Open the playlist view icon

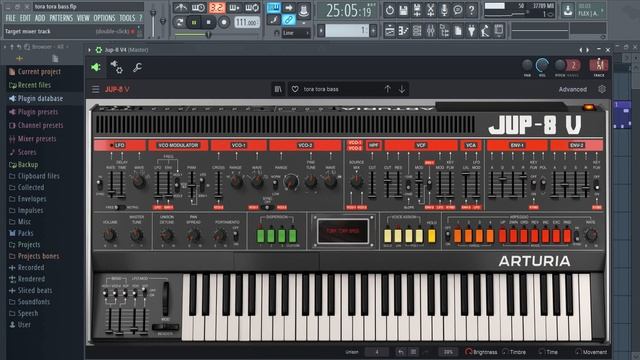point(390,31)
